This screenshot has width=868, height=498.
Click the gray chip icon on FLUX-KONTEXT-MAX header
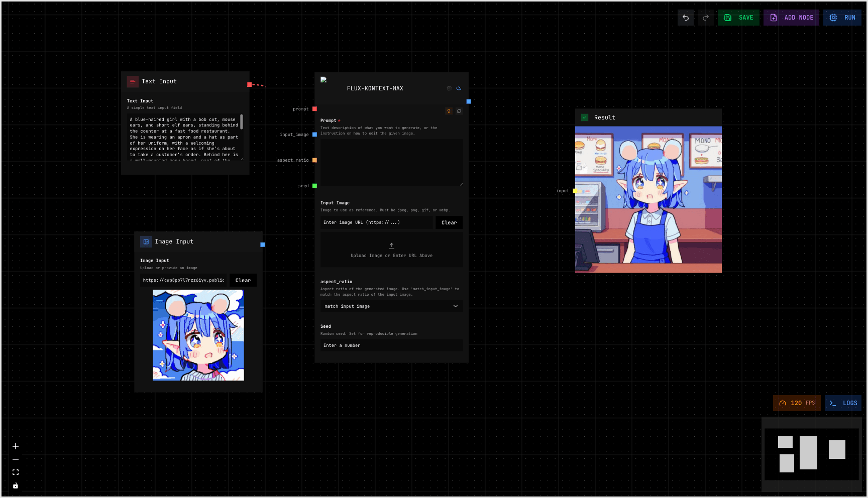click(x=449, y=88)
